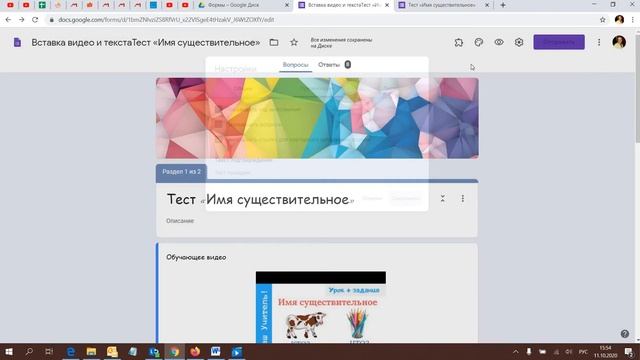Open the taskbar clock and date
This screenshot has width=640, height=360.
[x=605, y=352]
